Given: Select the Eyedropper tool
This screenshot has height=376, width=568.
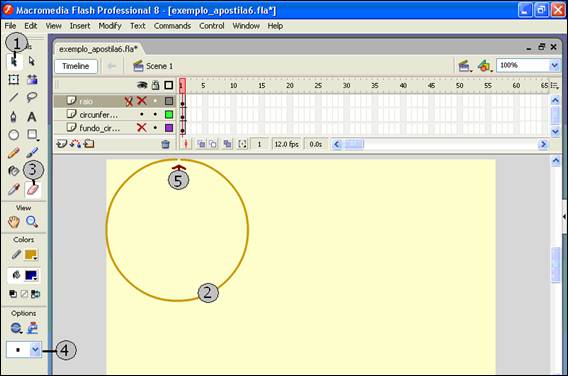Looking at the screenshot, I should click(14, 189).
